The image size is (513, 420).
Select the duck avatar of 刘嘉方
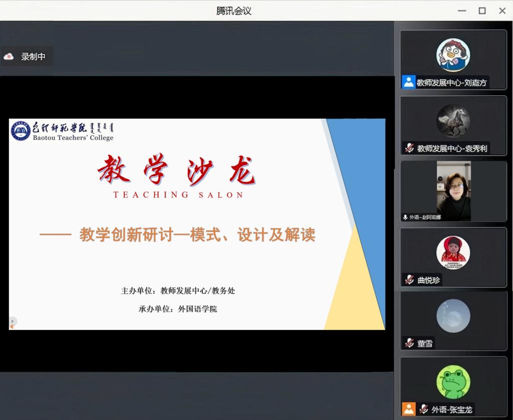pos(453,56)
